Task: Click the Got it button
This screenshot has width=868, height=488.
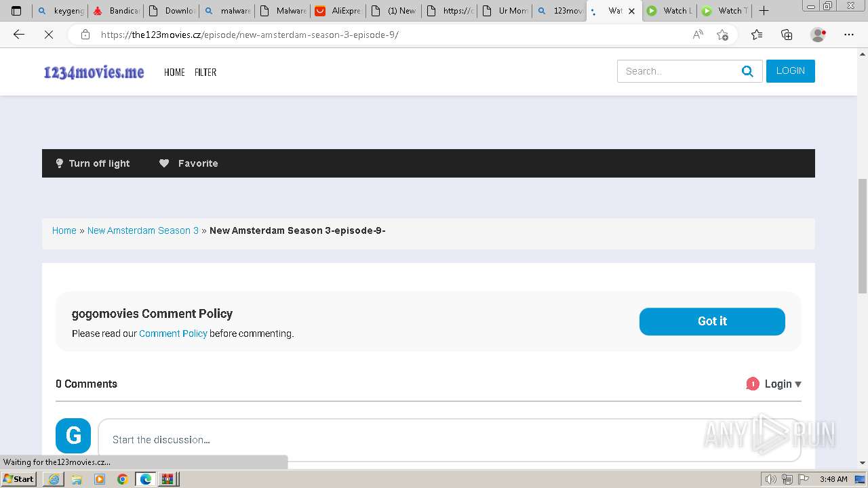Action: [x=712, y=321]
